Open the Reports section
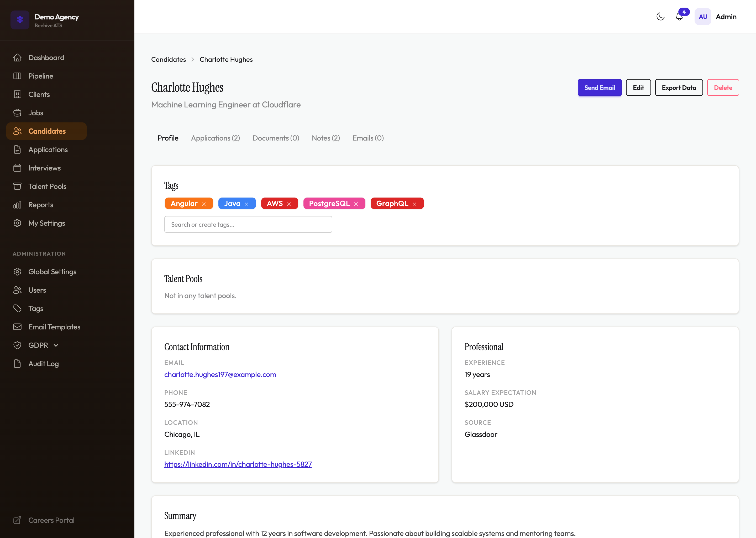The image size is (756, 538). pyautogui.click(x=41, y=205)
